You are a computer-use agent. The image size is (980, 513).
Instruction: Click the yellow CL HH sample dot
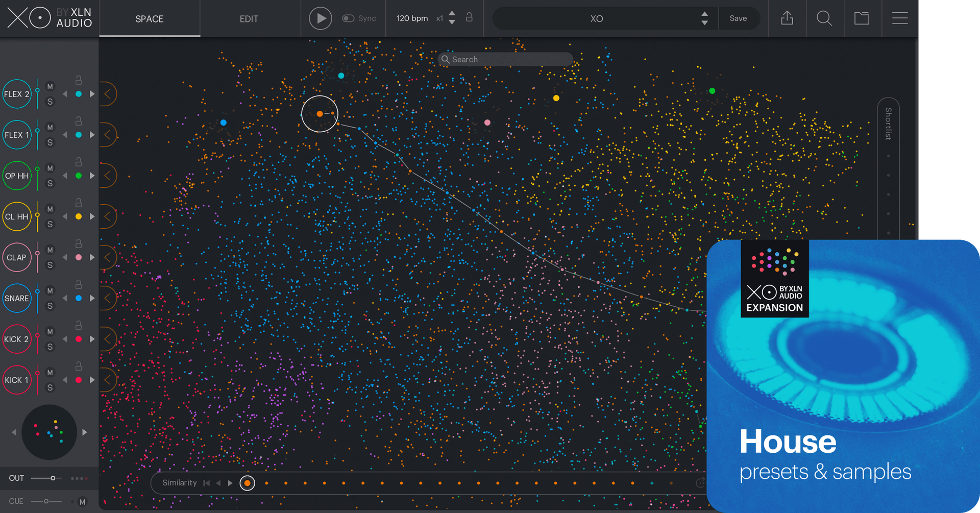pyautogui.click(x=556, y=98)
